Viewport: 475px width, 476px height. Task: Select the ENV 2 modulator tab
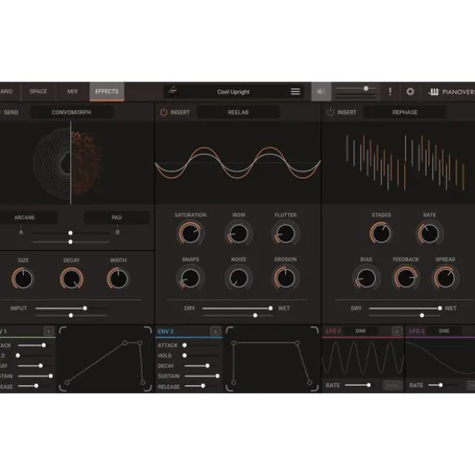point(166,332)
